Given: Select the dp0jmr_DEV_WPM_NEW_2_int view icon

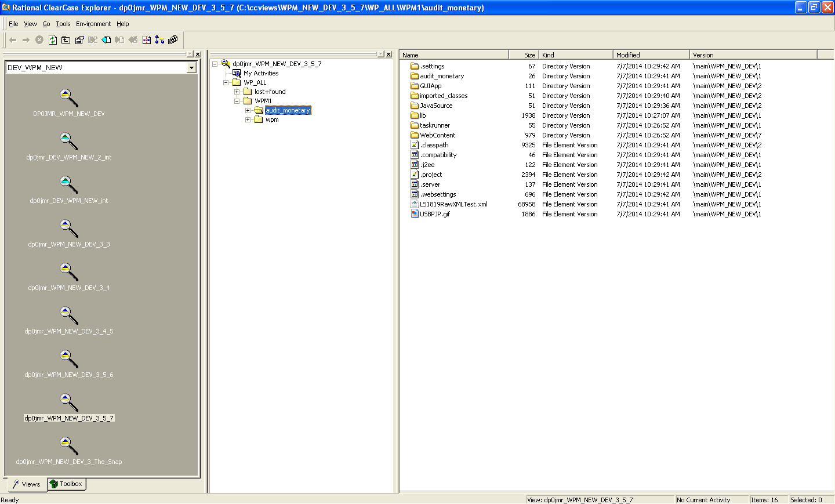Looking at the screenshot, I should (68, 141).
